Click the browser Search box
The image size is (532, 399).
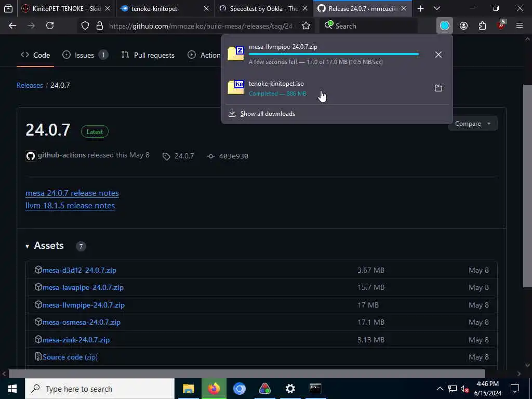pyautogui.click(x=368, y=26)
